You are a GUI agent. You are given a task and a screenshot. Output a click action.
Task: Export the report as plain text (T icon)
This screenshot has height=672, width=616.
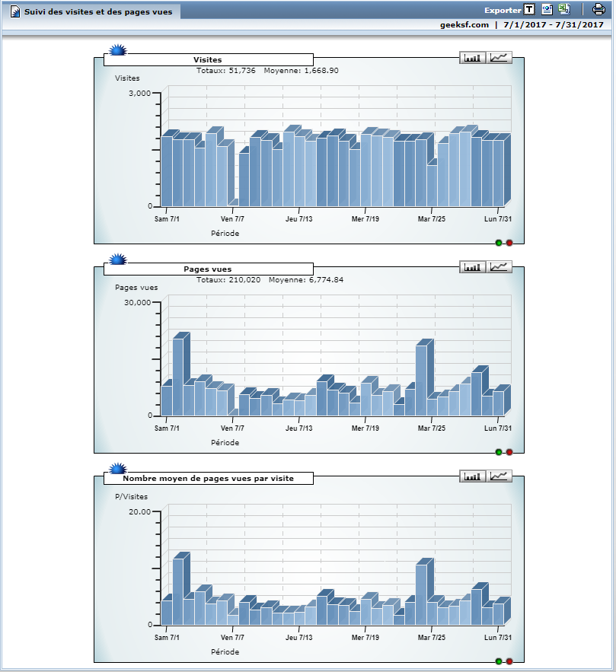(x=529, y=9)
